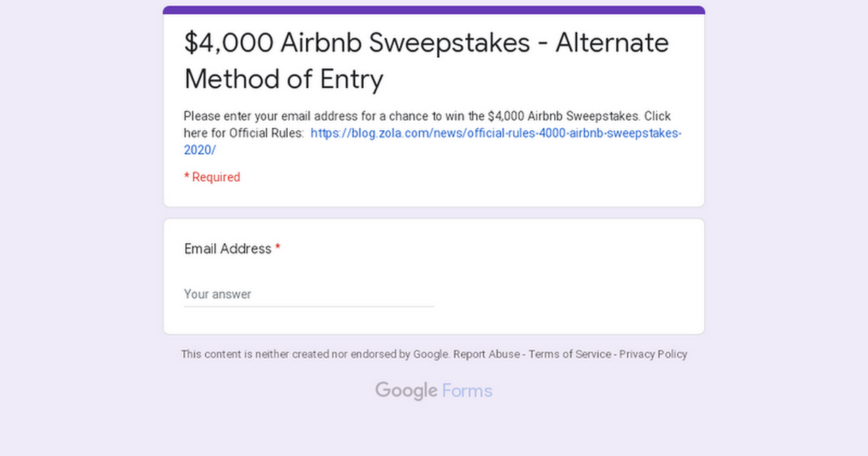
Task: Click the red asterisk beside Email Address
Action: (278, 248)
